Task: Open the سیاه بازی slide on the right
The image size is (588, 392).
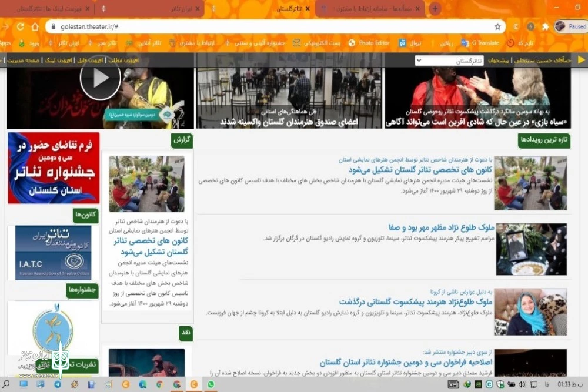Action: pyautogui.click(x=477, y=98)
